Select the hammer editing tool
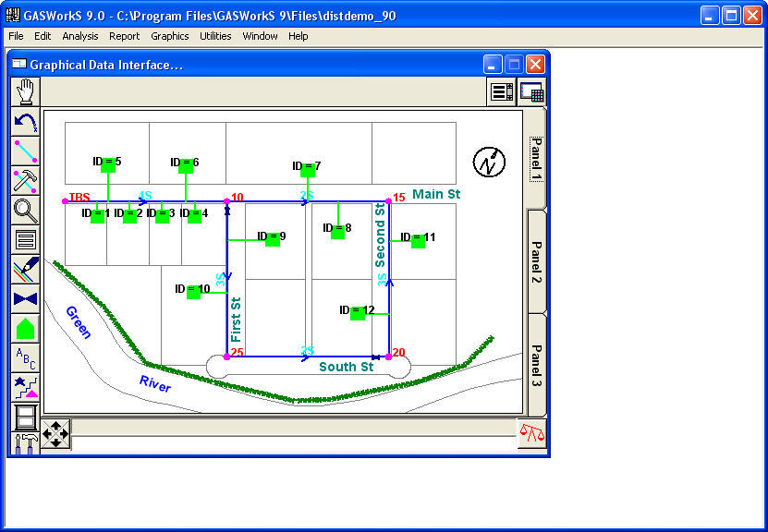 [24, 180]
